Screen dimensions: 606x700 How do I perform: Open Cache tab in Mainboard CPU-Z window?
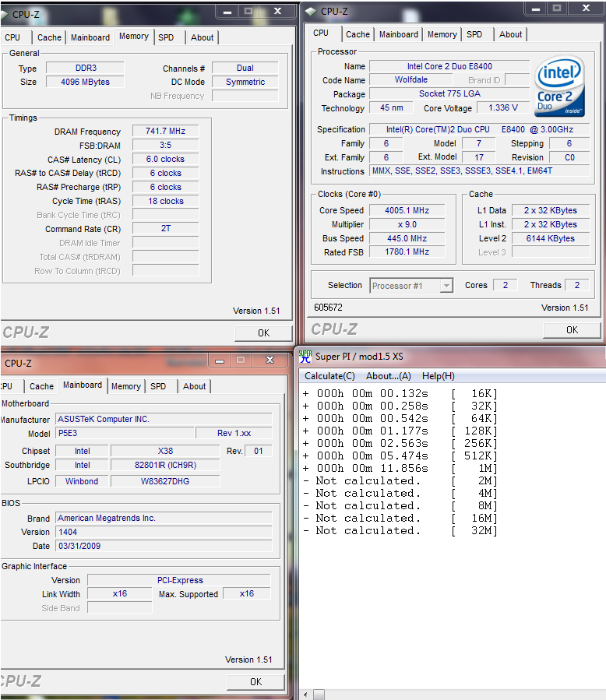point(41,386)
